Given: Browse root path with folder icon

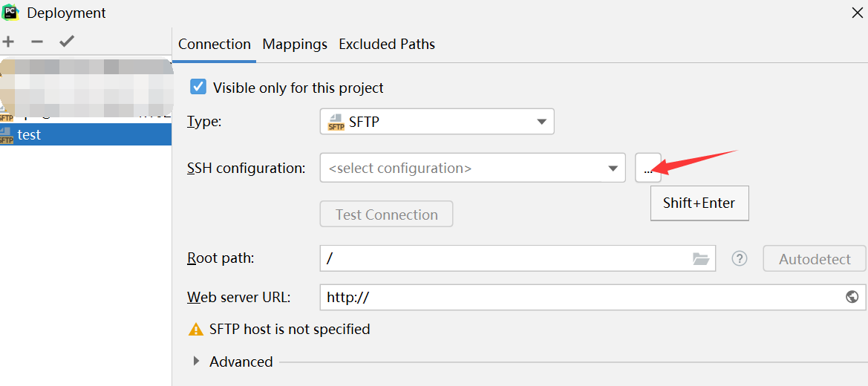Looking at the screenshot, I should pos(700,258).
